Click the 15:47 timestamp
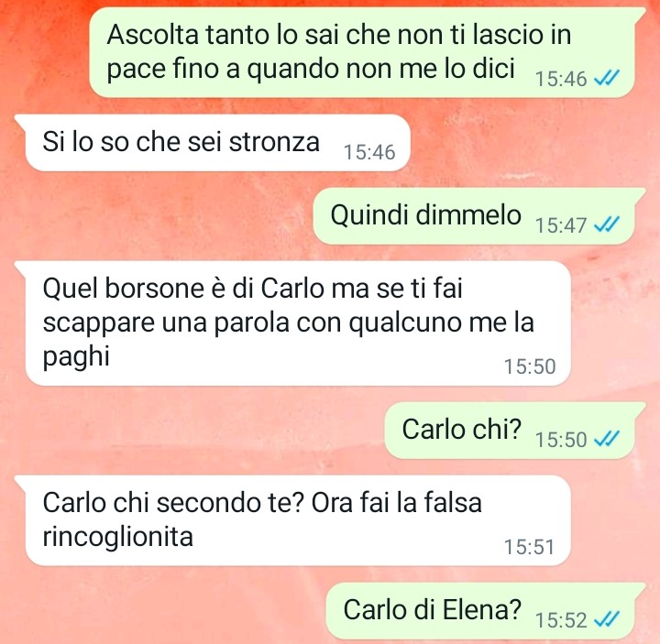Screen dimensions: 660x644 pos(561,225)
